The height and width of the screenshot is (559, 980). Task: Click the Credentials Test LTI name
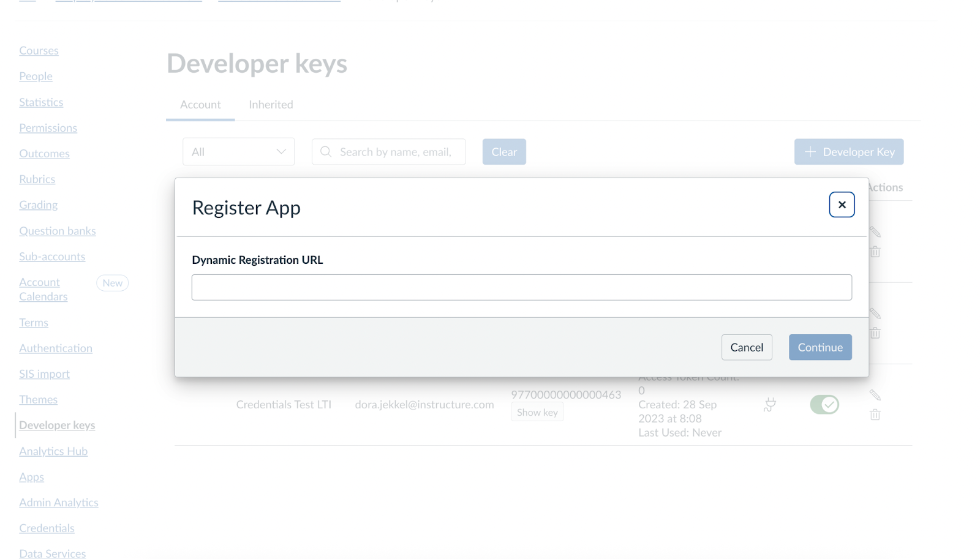tap(284, 405)
